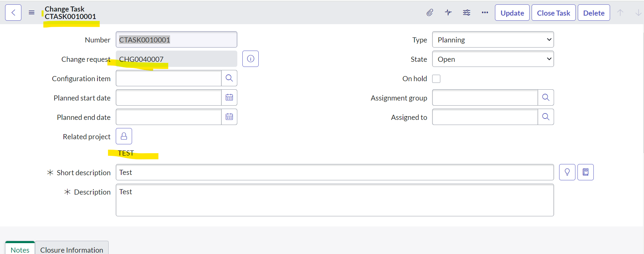644x254 pixels.
Task: Switch to the Closure Information tab
Action: pyautogui.click(x=72, y=250)
